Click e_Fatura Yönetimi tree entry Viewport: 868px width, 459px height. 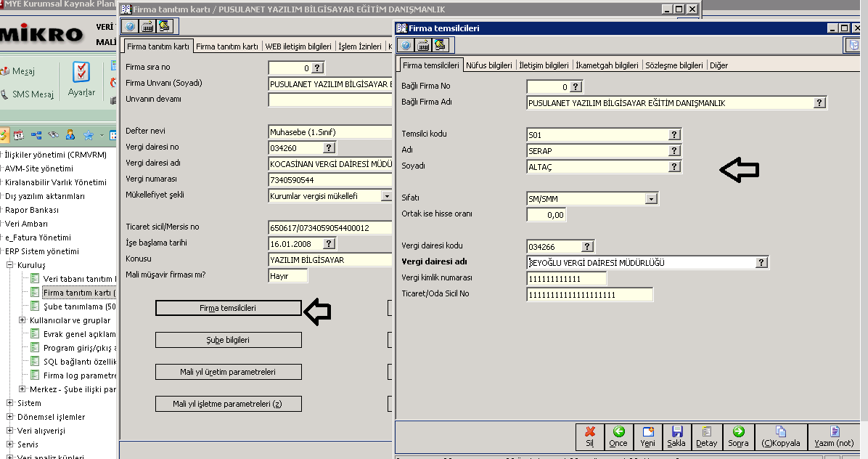click(x=38, y=237)
